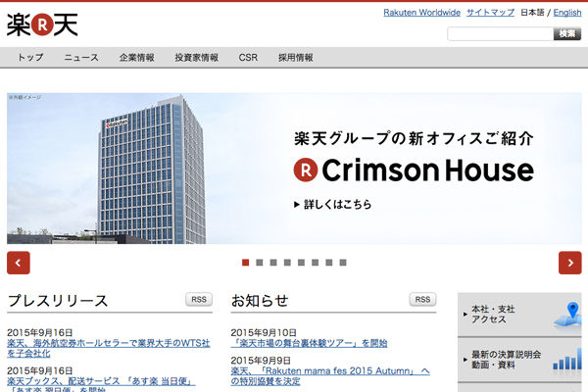Open 楽天市場の舞台裏体験ツアー notice link
This screenshot has width=588, height=392.
pos(309,343)
